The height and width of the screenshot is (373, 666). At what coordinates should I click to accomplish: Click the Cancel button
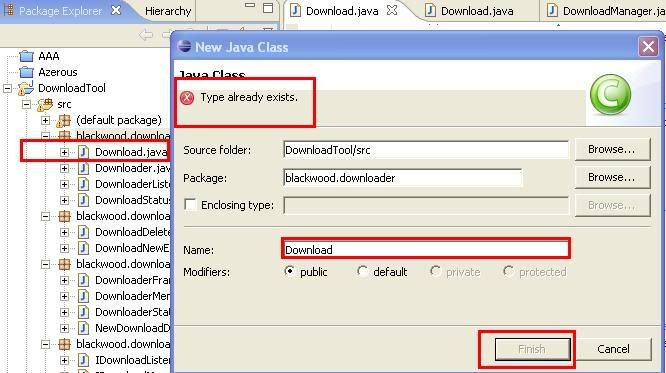tap(613, 349)
